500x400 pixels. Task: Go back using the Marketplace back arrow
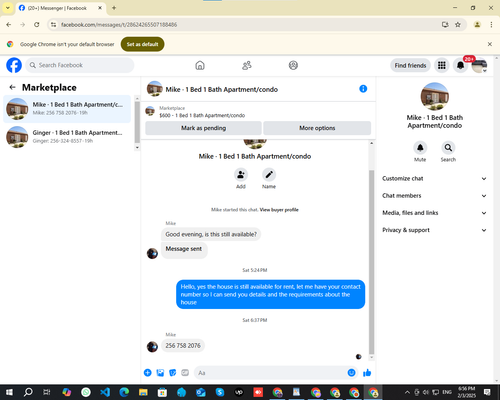13,87
